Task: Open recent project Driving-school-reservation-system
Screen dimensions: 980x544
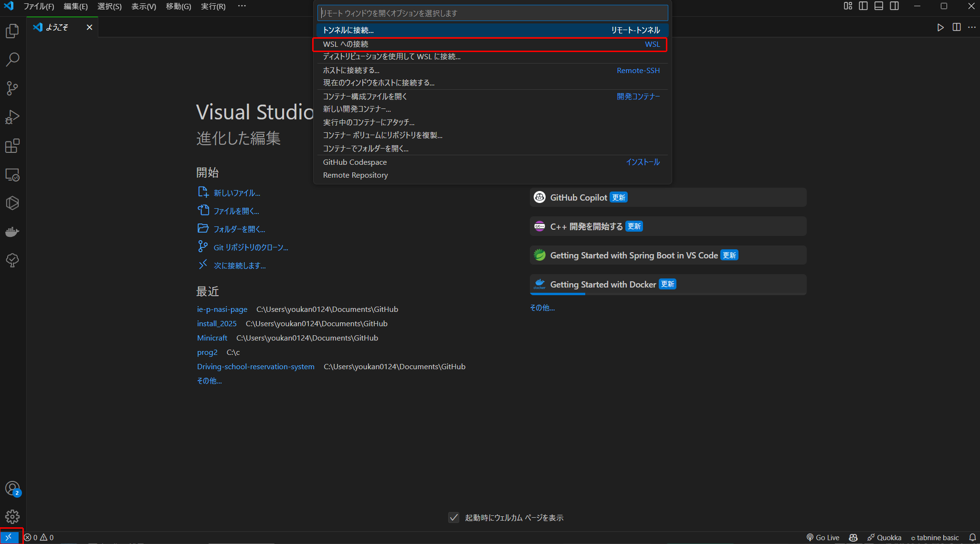Action: click(x=255, y=366)
